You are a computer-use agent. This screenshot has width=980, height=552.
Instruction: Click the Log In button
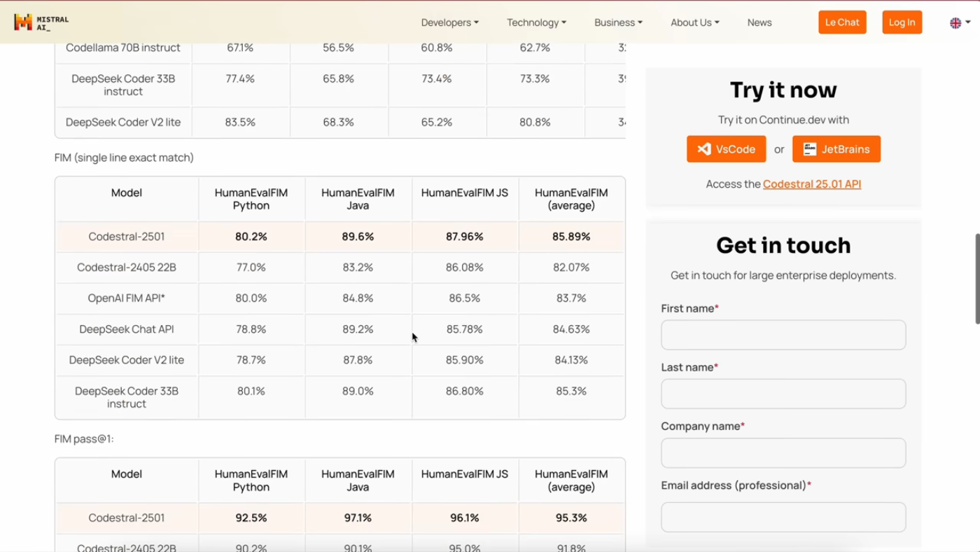click(902, 22)
